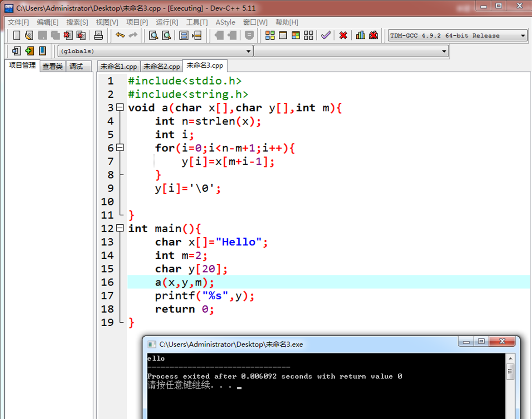Viewport: 532px width, 419px height.
Task: Switch to the 未命名2.cpp tab
Action: pos(162,66)
